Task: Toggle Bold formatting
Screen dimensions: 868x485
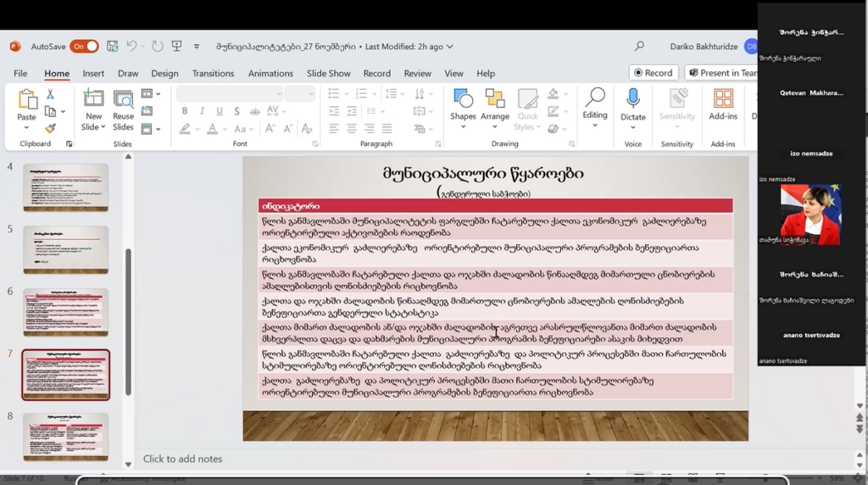Action: (x=185, y=111)
